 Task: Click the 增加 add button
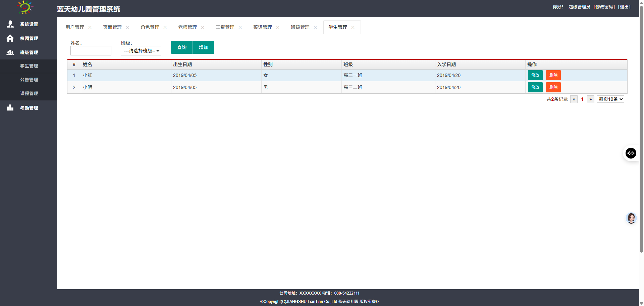click(x=204, y=47)
